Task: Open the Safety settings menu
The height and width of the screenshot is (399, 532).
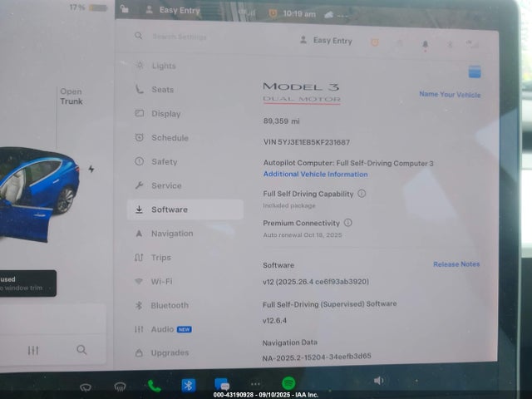Action: [x=156, y=162]
